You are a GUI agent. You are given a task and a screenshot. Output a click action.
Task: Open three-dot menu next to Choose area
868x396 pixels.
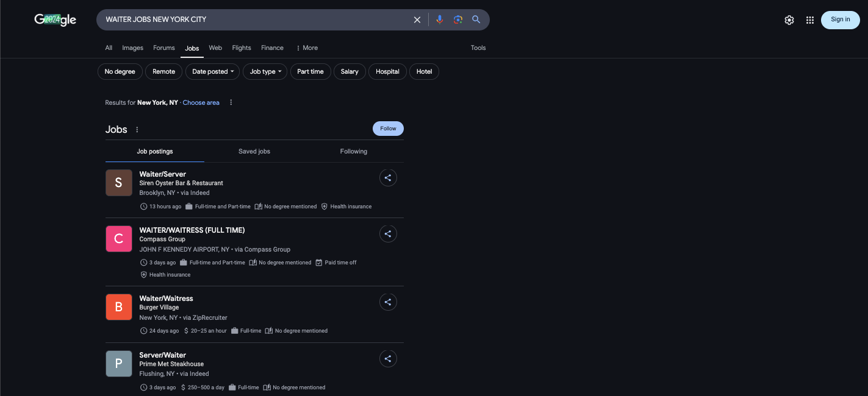pyautogui.click(x=231, y=102)
